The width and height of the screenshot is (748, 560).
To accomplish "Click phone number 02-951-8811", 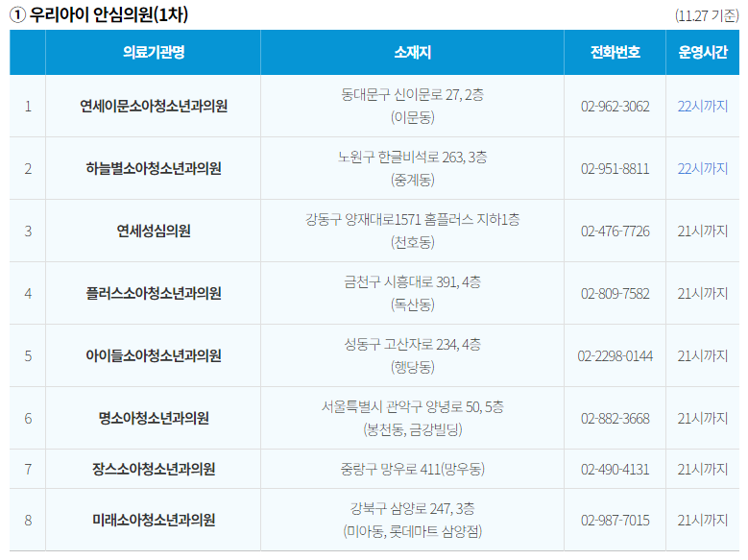I will [615, 168].
